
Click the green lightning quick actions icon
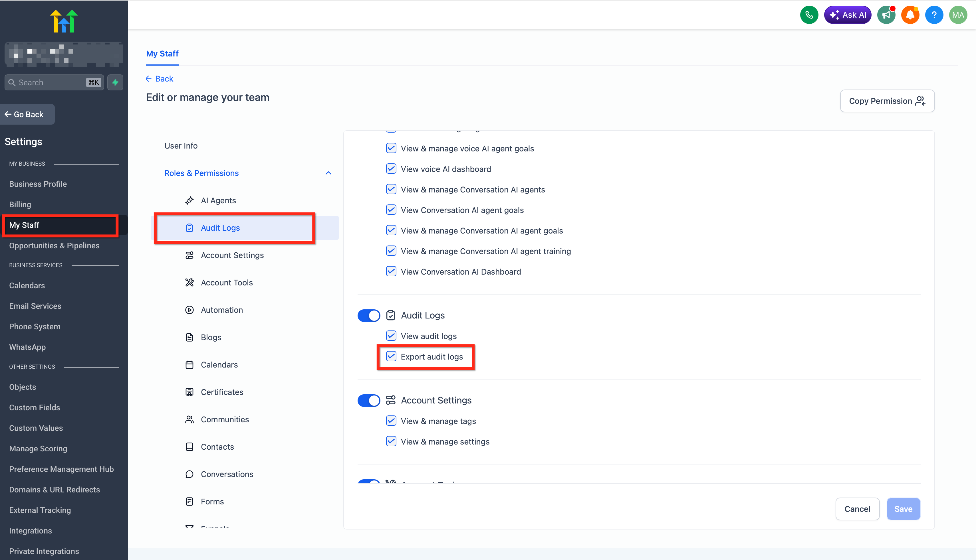[x=115, y=82]
